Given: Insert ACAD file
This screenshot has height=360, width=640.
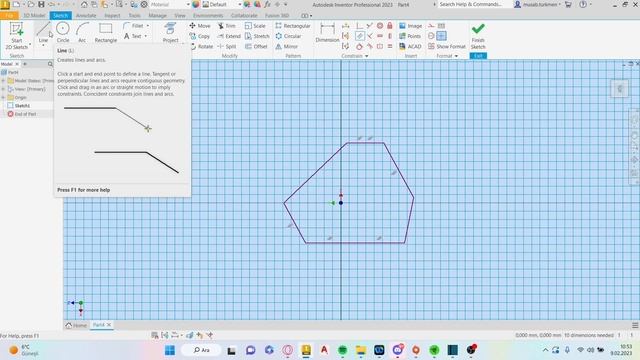Looking at the screenshot, I should pyautogui.click(x=410, y=47).
